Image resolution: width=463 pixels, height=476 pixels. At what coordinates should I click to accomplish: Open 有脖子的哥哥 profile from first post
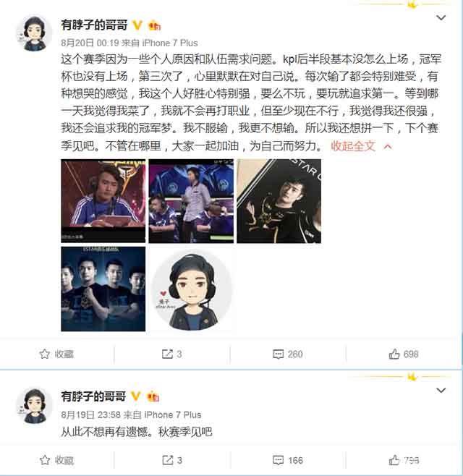94,25
